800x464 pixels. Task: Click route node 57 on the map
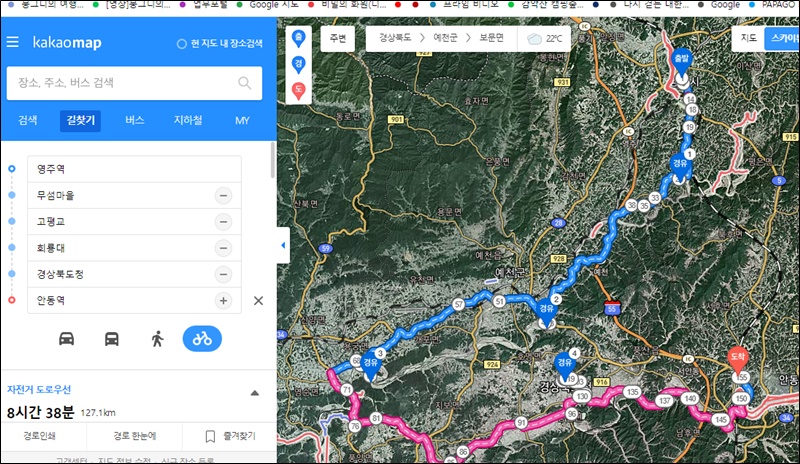pyautogui.click(x=458, y=305)
